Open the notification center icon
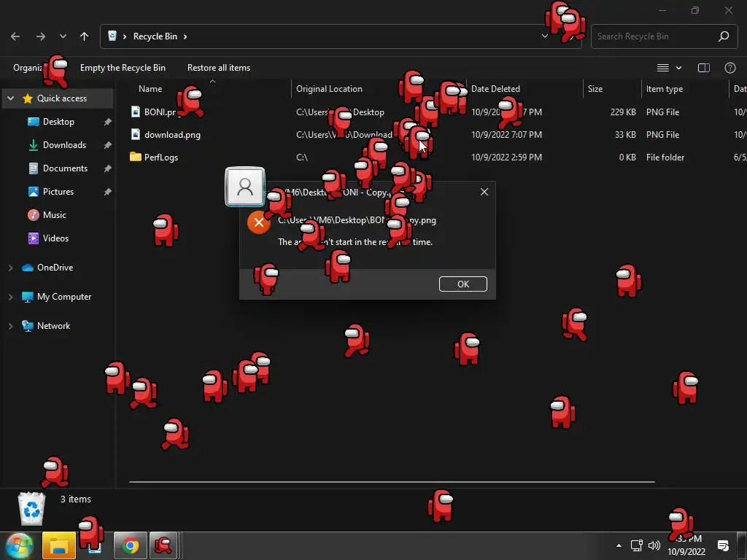 723,545
